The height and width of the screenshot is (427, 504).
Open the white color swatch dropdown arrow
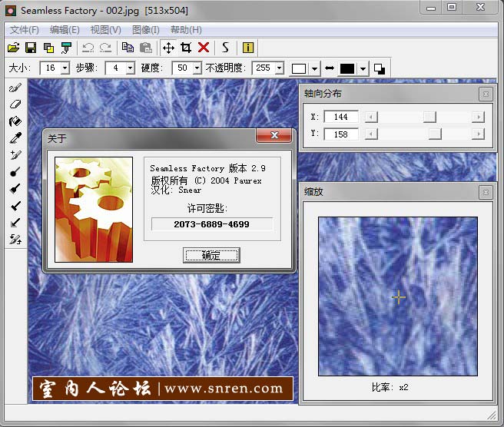[x=315, y=68]
